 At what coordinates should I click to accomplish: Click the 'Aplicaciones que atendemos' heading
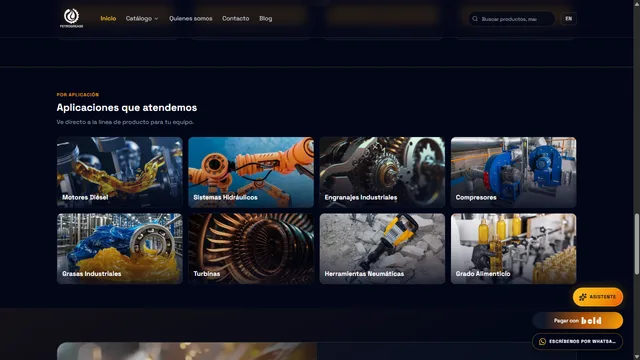[127, 108]
